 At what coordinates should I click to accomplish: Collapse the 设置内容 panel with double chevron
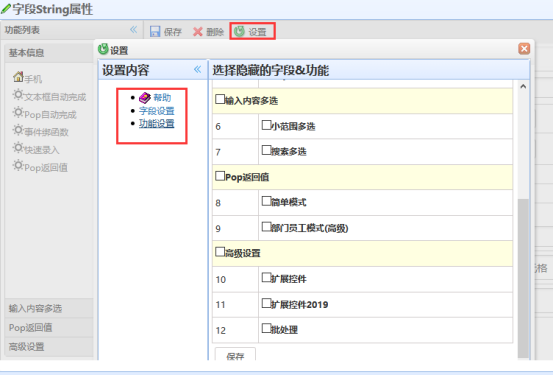click(198, 69)
